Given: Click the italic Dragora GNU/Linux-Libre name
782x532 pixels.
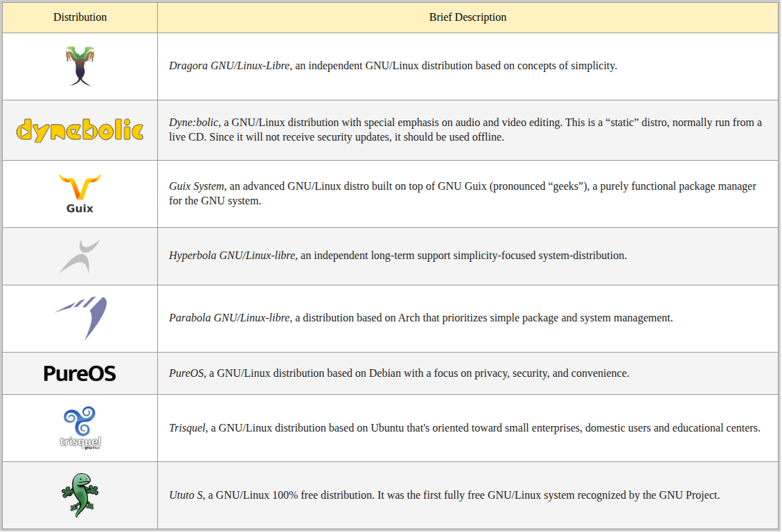Looking at the screenshot, I should 229,66.
